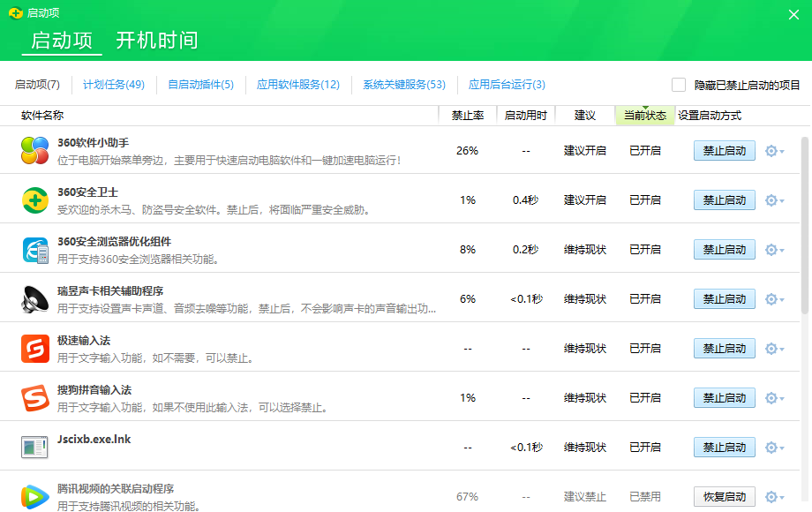Click the 360安全卫士 shield icon
The width and height of the screenshot is (812, 512).
click(x=35, y=200)
